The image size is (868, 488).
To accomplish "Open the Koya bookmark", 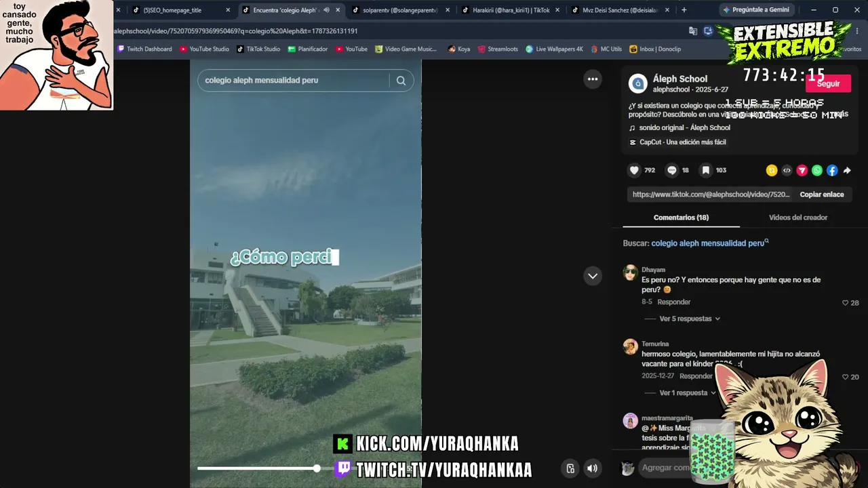I will click(459, 49).
